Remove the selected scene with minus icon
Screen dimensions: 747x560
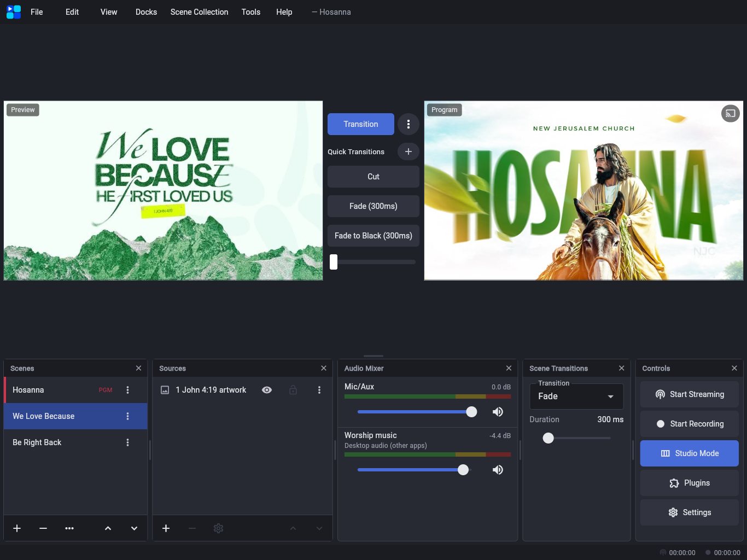(43, 528)
